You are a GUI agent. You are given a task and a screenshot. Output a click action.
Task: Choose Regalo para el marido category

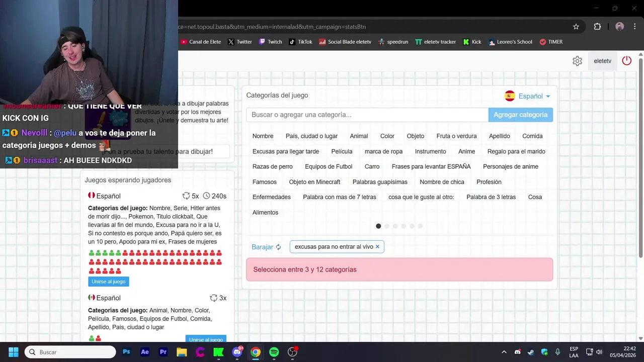516,151
